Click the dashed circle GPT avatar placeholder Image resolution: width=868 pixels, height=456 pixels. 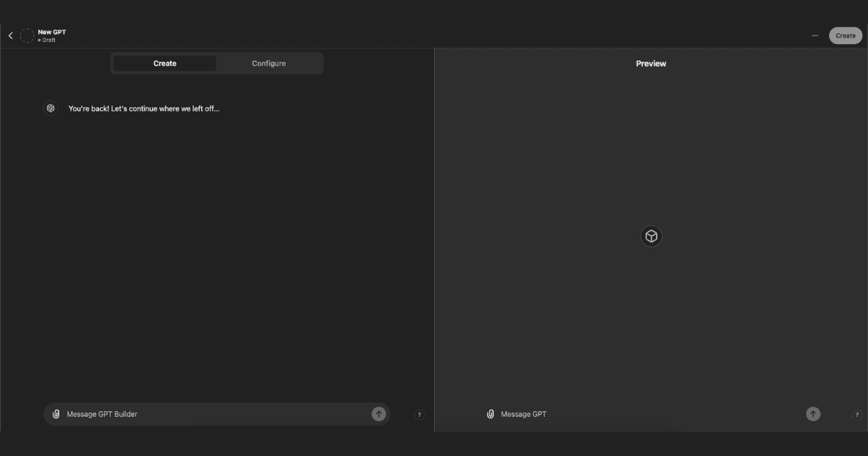point(27,35)
